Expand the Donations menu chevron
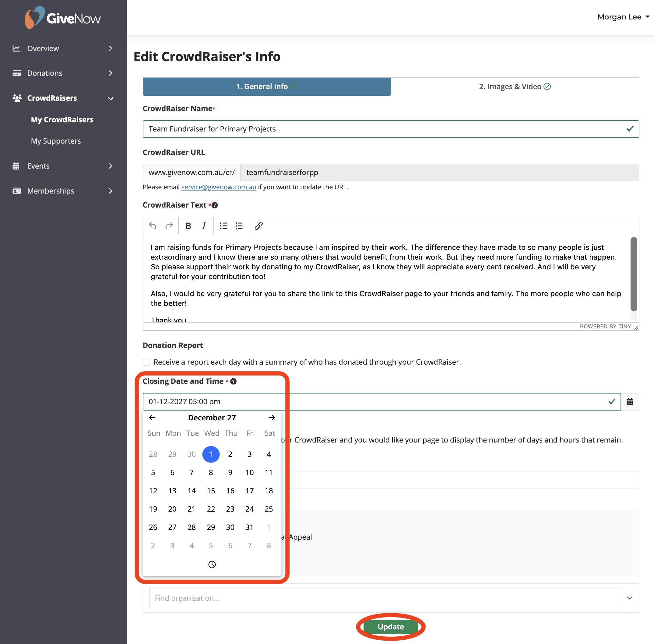 (x=111, y=73)
